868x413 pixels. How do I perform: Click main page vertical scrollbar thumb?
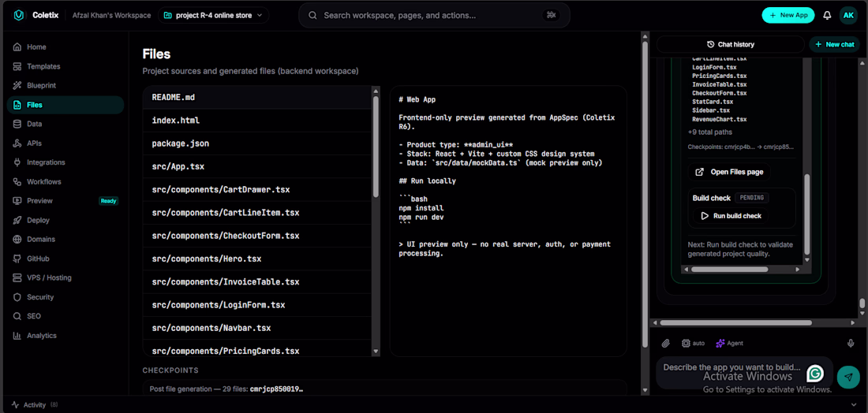click(645, 194)
